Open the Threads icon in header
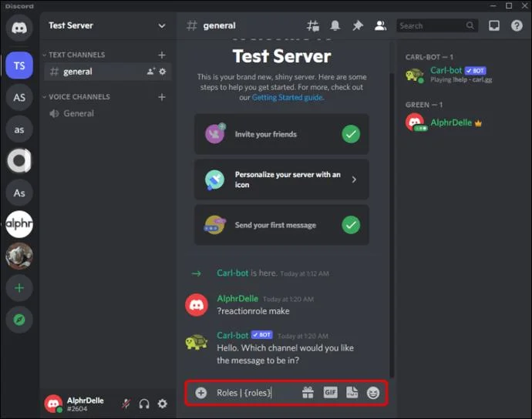Screen dimensions: 532x419 click(x=313, y=25)
